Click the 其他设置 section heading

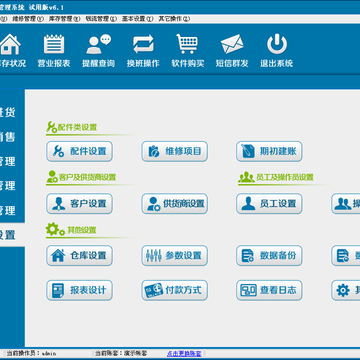coord(82,230)
